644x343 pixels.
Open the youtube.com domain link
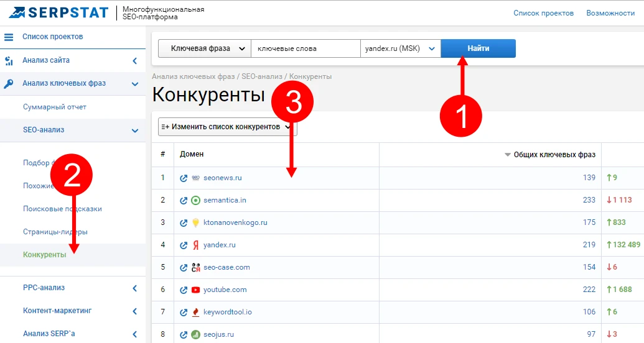point(225,290)
